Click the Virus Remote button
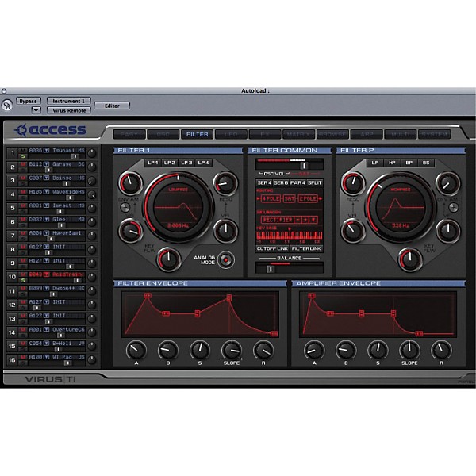The width and height of the screenshot is (476, 476). 69,110
